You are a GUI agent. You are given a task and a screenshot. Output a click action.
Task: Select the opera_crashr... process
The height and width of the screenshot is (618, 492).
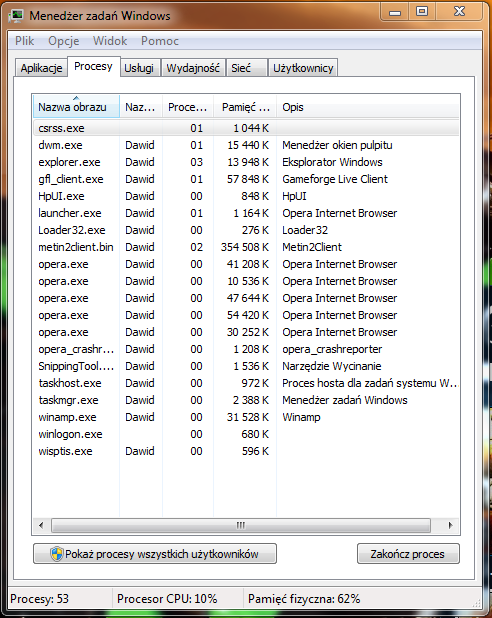pyautogui.click(x=246, y=349)
